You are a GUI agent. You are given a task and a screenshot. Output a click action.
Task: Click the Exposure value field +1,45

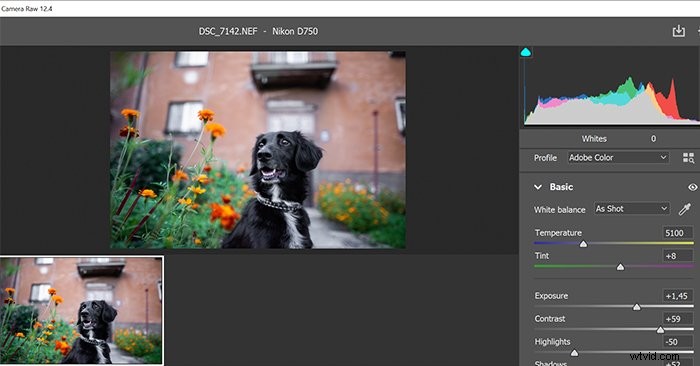[677, 295]
